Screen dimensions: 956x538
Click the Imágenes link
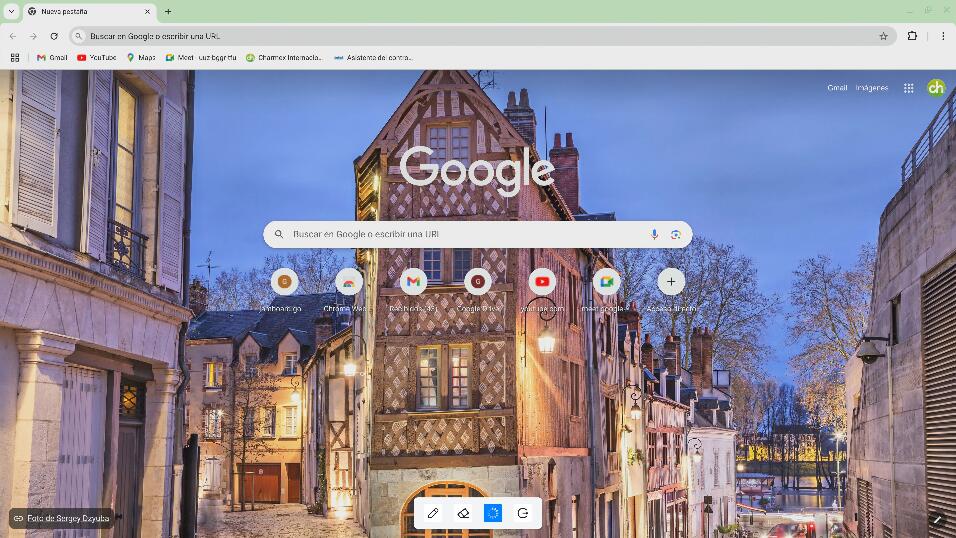coord(871,88)
